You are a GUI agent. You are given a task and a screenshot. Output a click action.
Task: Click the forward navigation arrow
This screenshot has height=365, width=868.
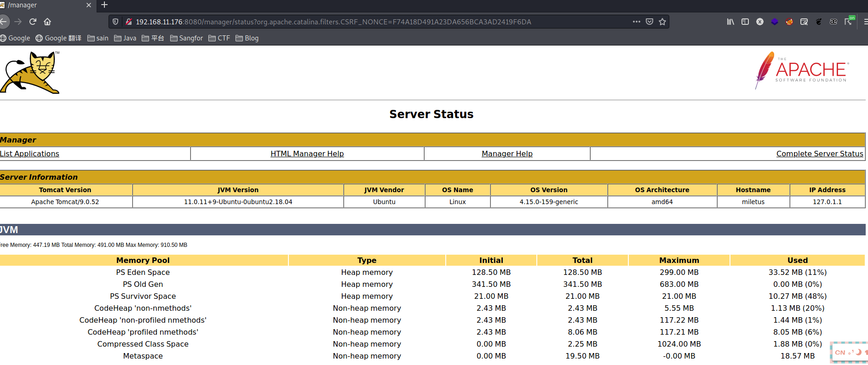click(x=18, y=22)
